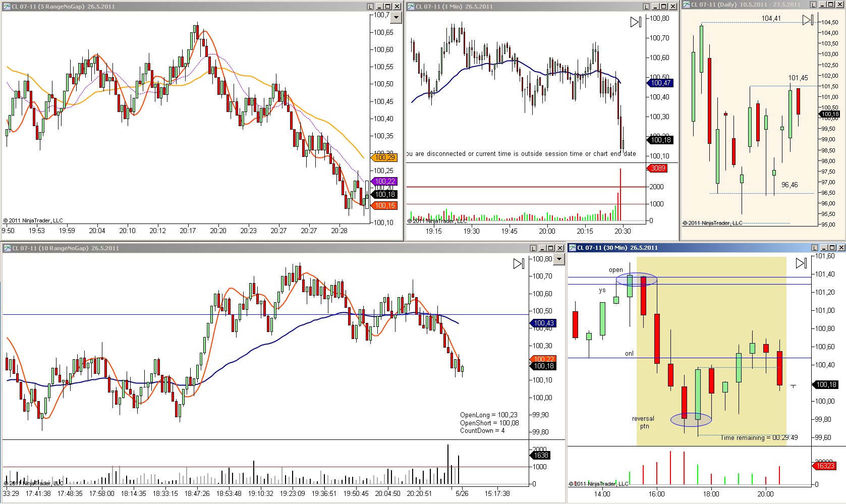Click the chart icon of Daily chart window
The image size is (846, 504).
point(686,5)
